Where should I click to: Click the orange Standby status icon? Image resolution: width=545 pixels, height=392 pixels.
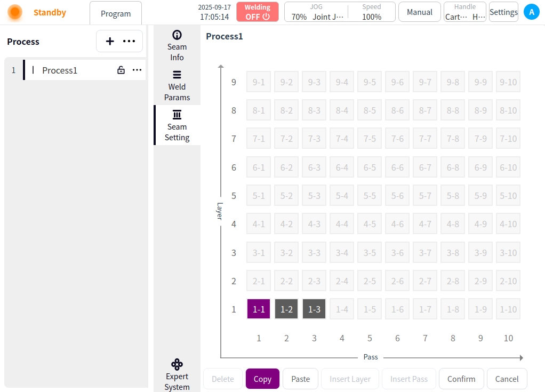(15, 12)
